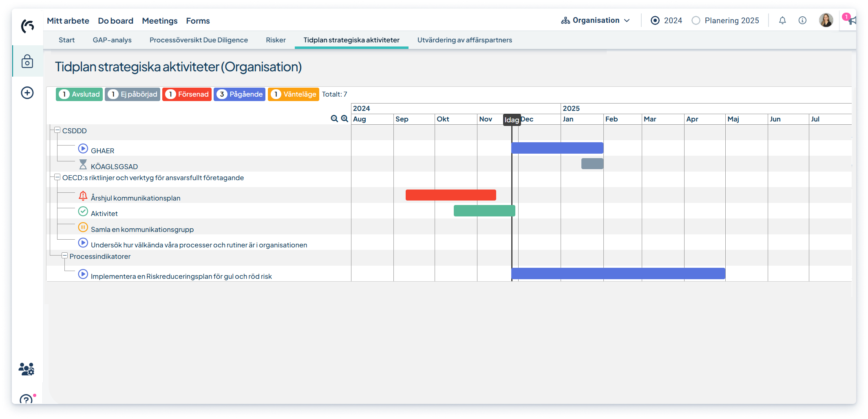
Task: Select the 2024 radio button
Action: click(x=655, y=20)
